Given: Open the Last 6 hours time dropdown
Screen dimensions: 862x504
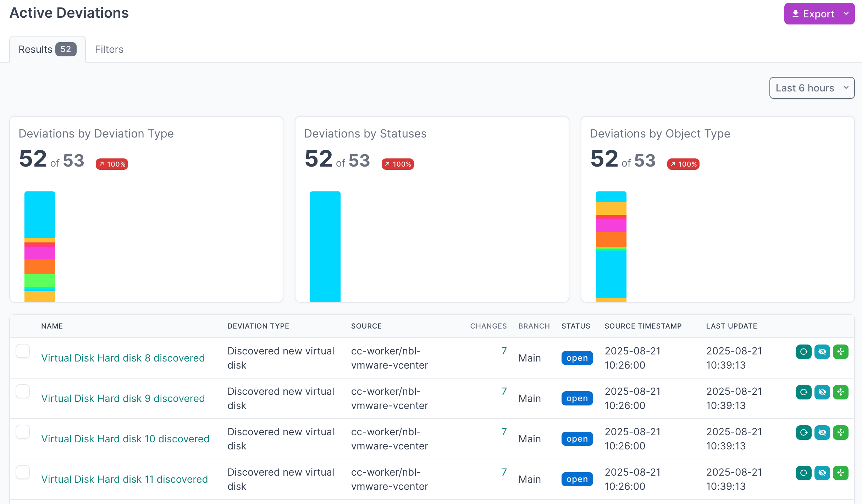Looking at the screenshot, I should (812, 88).
